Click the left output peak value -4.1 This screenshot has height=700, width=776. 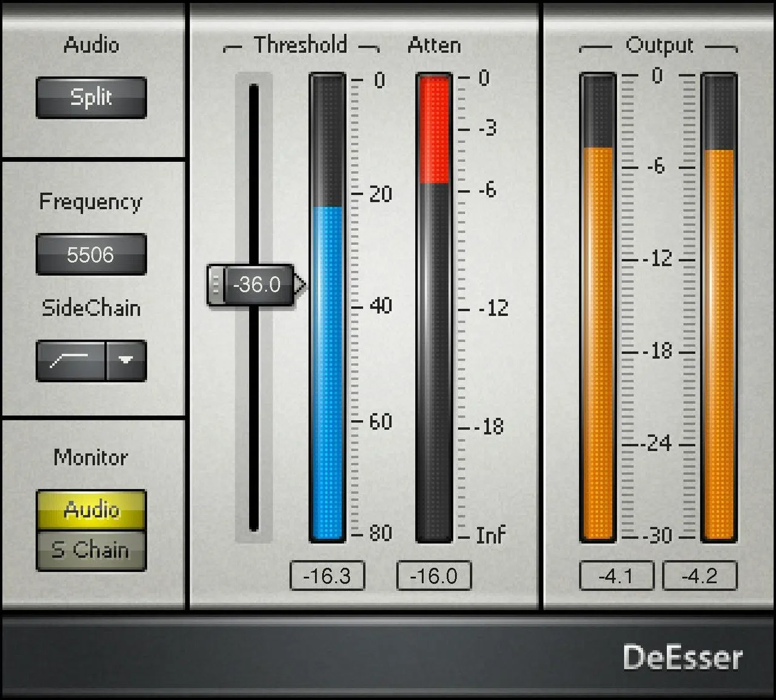pos(617,576)
